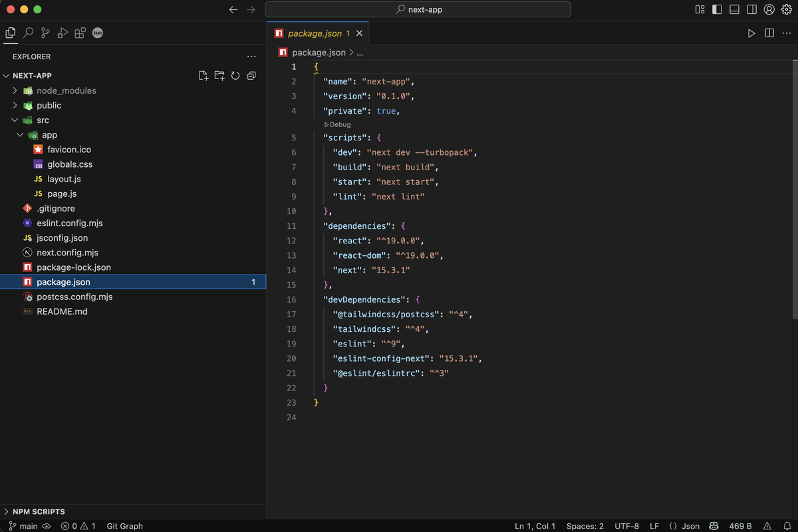Image resolution: width=798 pixels, height=532 pixels.
Task: Collapse all folders in Explorer
Action: pyautogui.click(x=251, y=76)
